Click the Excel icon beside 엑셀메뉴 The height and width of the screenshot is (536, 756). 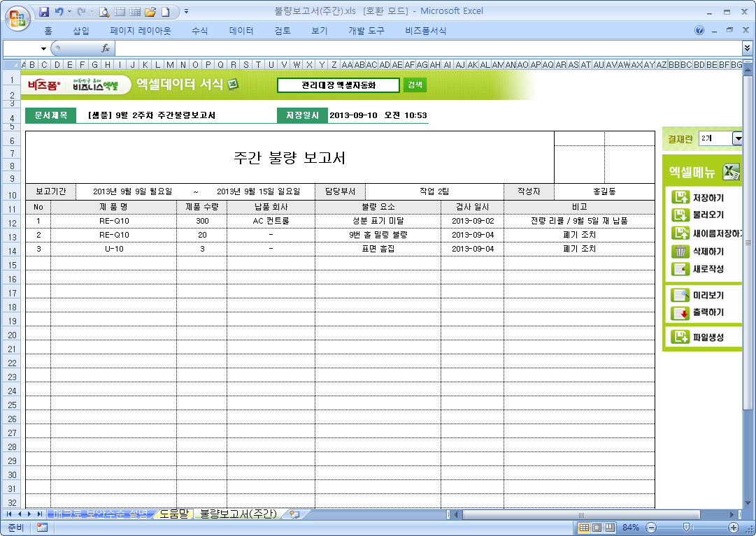tap(731, 172)
